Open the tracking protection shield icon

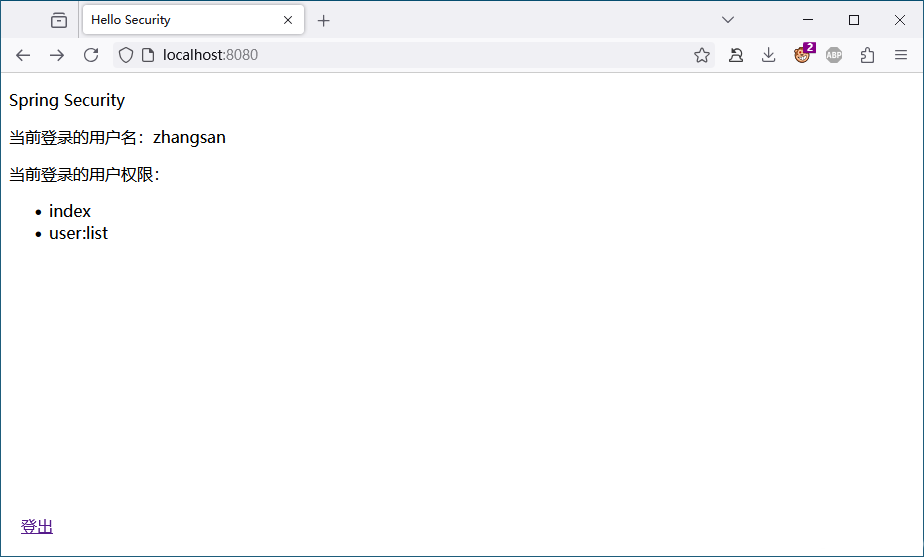(x=126, y=55)
